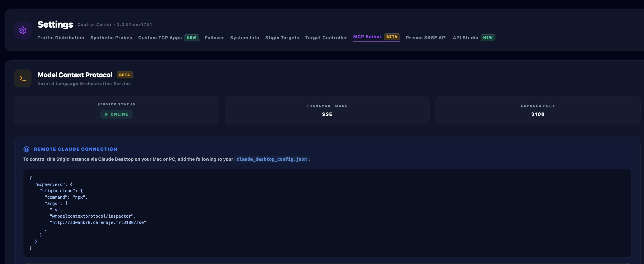Switch to the Target Controller tab
Image resolution: width=644 pixels, height=264 pixels.
[x=326, y=38]
